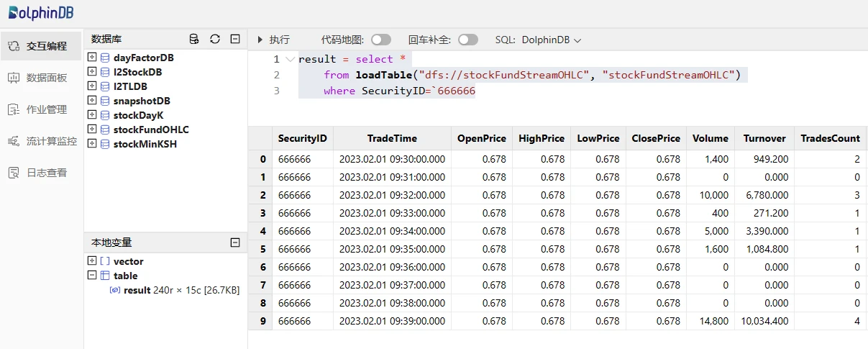Select the snapshotDB database item
Viewport: 868px width, 349px height.
click(142, 101)
